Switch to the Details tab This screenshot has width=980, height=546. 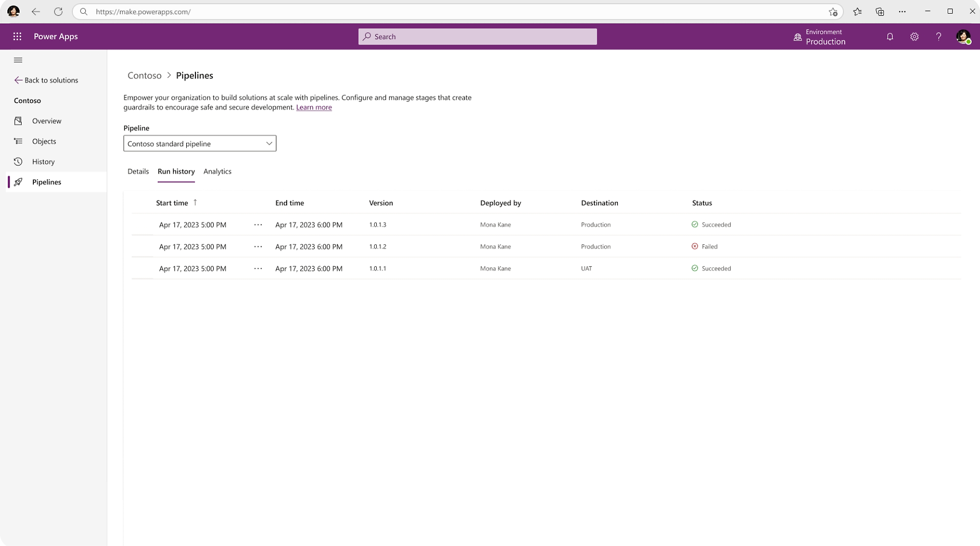(138, 171)
